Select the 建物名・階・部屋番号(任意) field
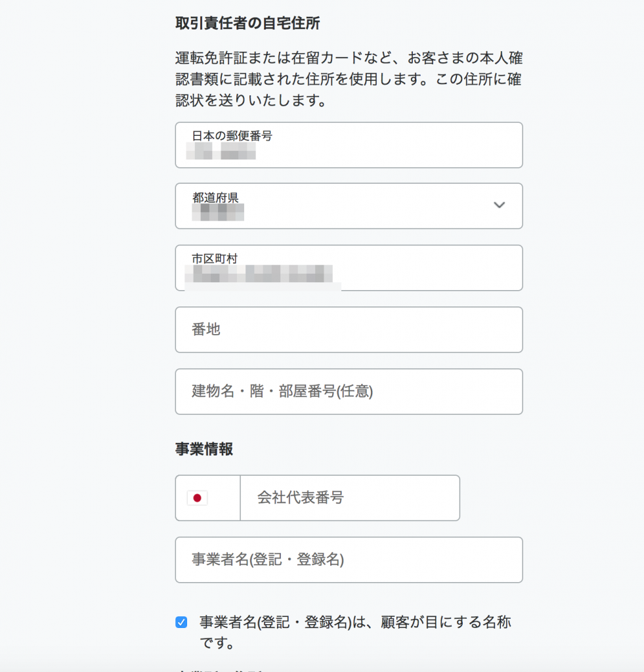The height and width of the screenshot is (672, 644). (x=349, y=392)
